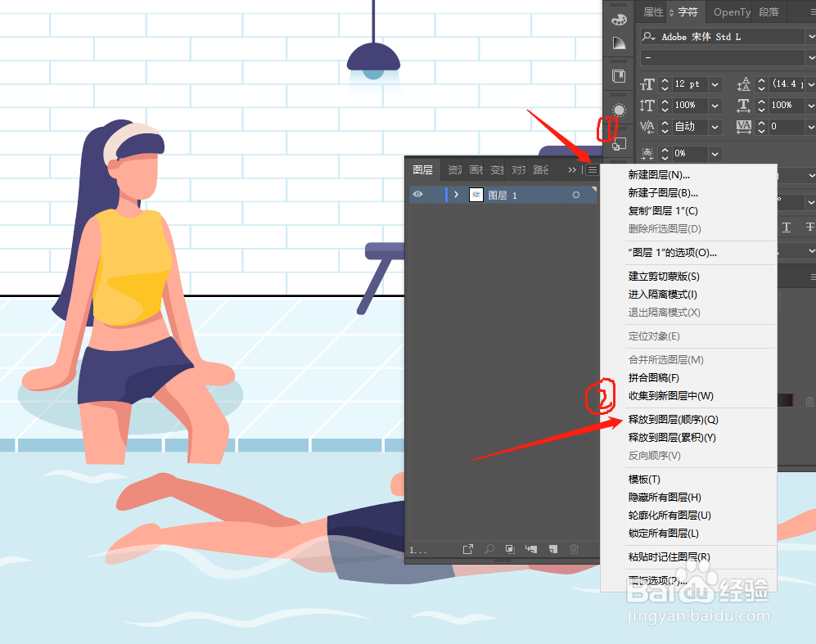Click the locate object magnifier icon

click(489, 549)
